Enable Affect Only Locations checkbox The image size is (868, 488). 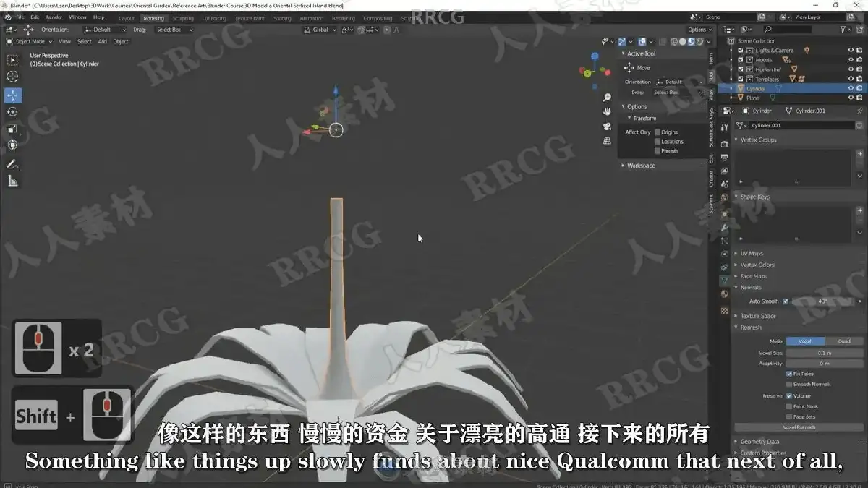657,142
